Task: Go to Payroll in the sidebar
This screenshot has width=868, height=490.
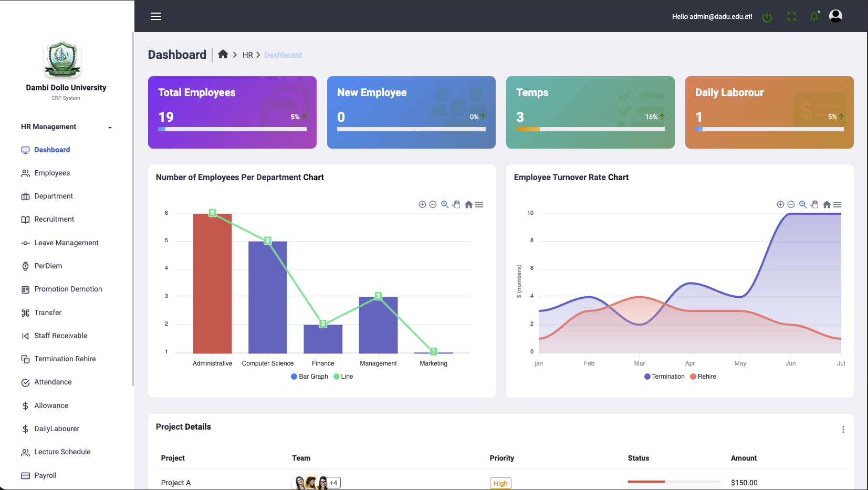Action: (x=45, y=475)
